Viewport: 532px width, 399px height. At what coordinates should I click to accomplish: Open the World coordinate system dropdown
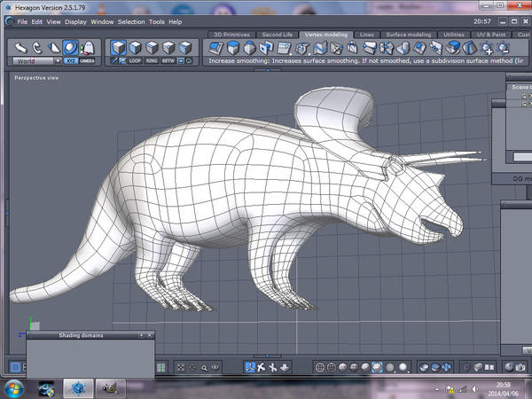tap(37, 61)
